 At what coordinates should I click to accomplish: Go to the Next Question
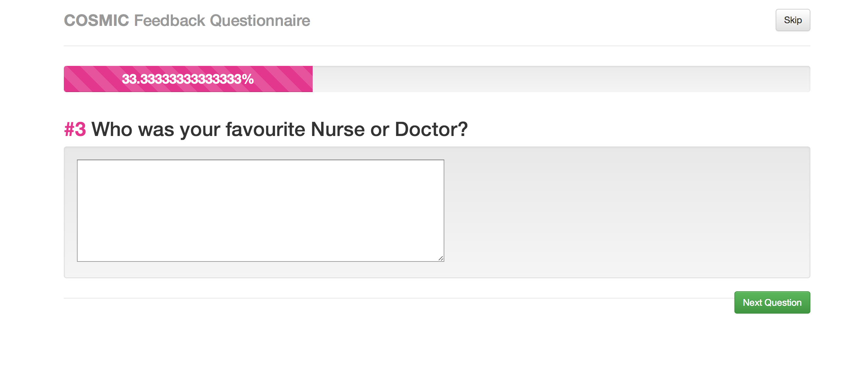pos(772,302)
